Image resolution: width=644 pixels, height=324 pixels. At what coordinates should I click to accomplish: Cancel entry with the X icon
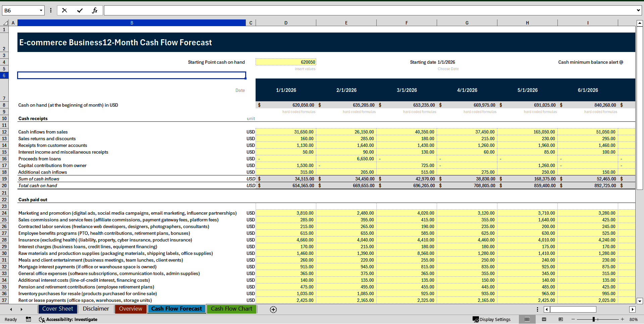click(64, 10)
